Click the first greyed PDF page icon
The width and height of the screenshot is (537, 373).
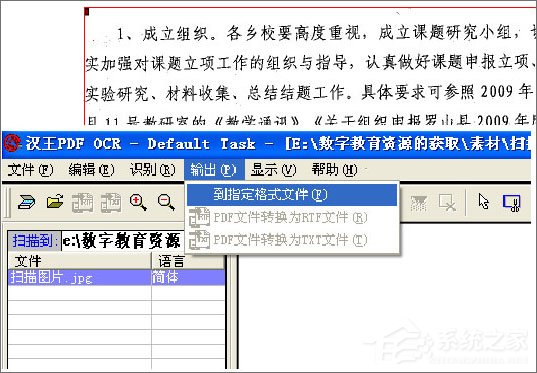[83, 202]
